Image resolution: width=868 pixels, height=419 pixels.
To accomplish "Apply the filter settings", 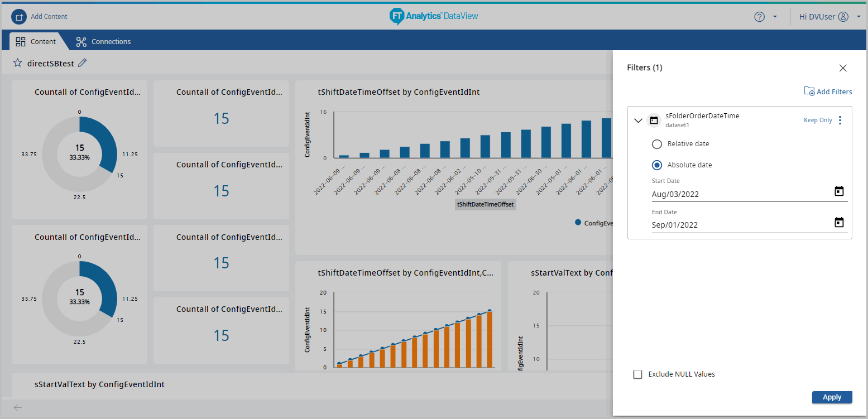I will [x=832, y=397].
